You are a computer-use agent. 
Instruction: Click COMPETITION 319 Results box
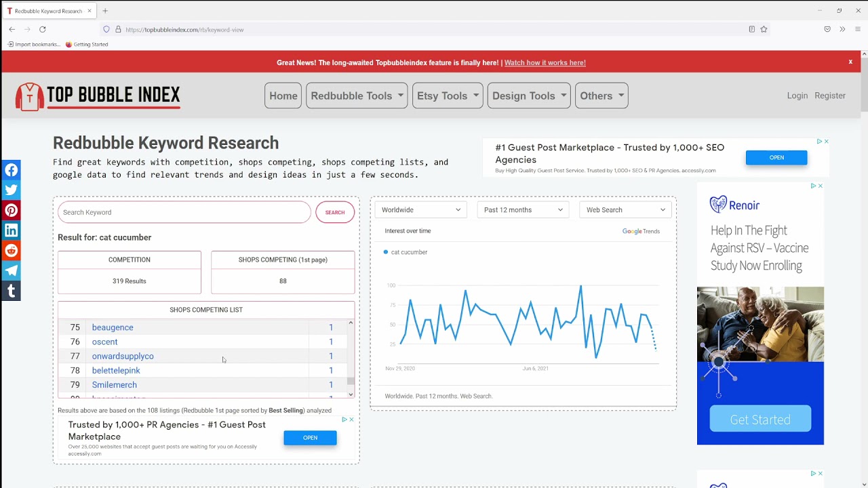130,272
